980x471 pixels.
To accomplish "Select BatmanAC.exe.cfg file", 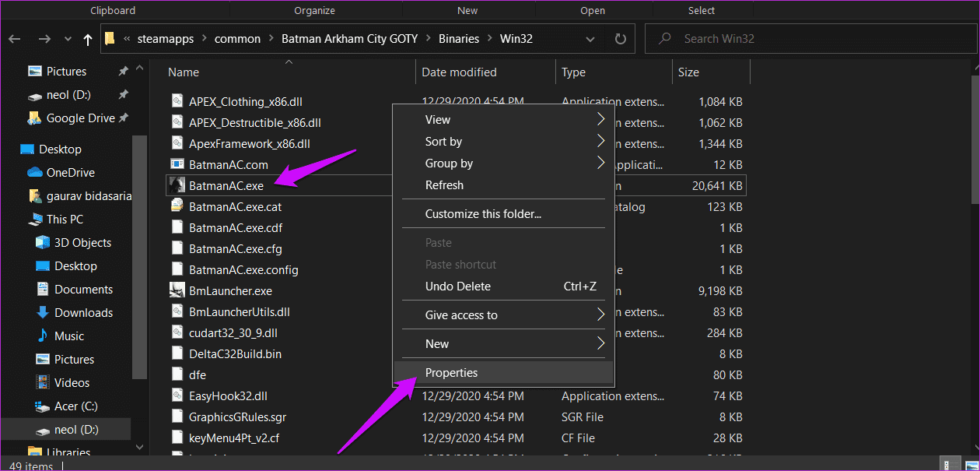I will (235, 248).
